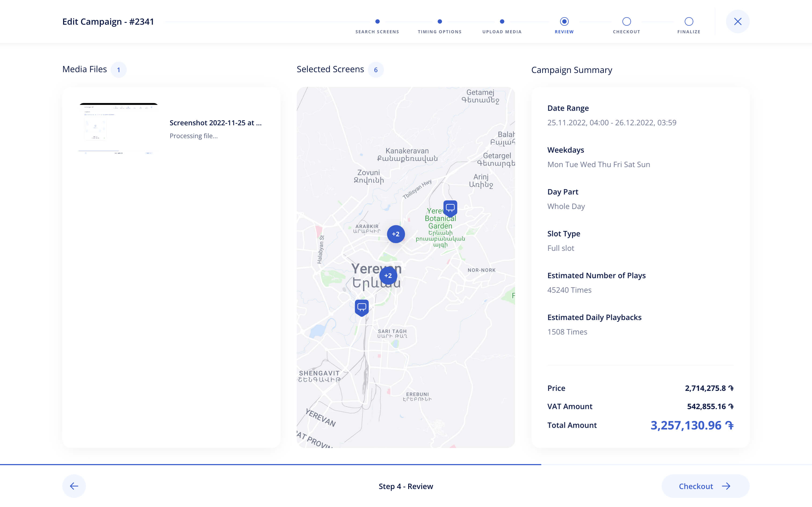Select the Finalize step circle
812x507 pixels.
688,21
